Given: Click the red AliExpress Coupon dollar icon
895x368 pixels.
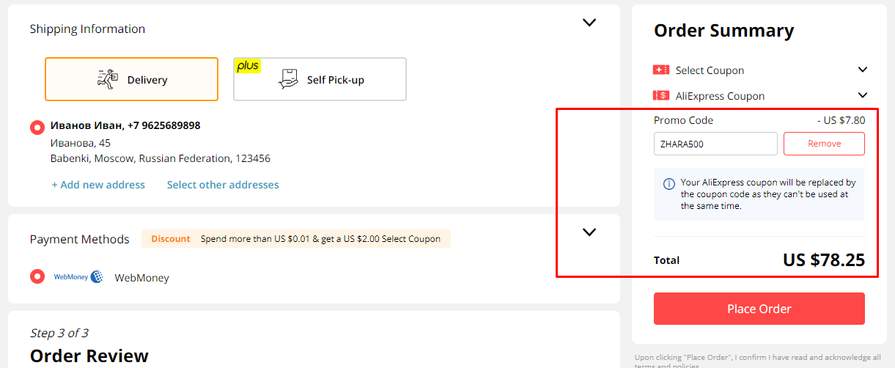Looking at the screenshot, I should 660,95.
